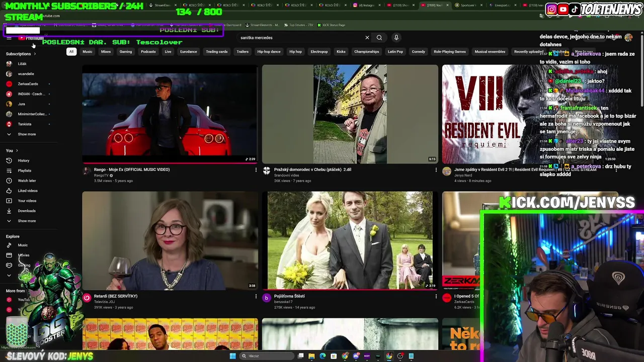
Task: Filter by 'Latin Pop' chip
Action: pyautogui.click(x=395, y=52)
